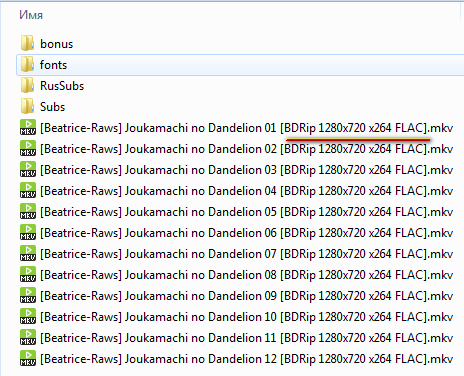Select Joukamachi no Dandelion 02 file name
Screen dimensions: 464x376
tap(246, 149)
